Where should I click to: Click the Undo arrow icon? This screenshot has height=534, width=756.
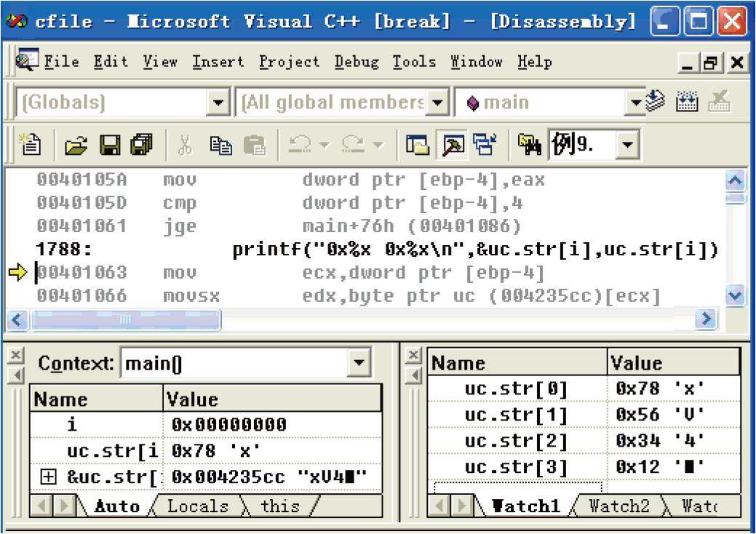point(300,144)
